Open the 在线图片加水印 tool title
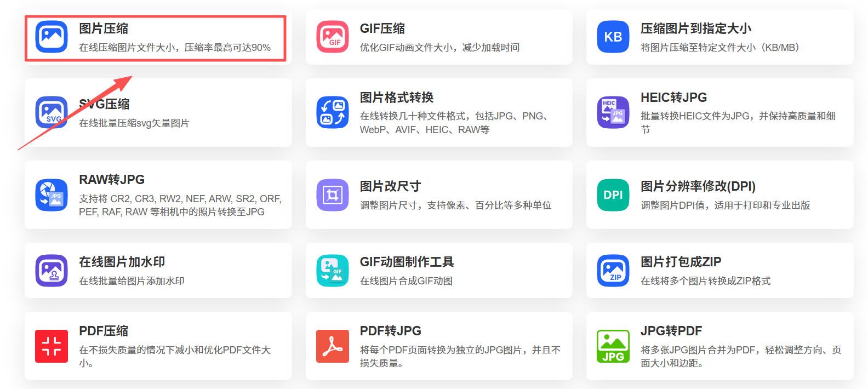 coord(122,262)
